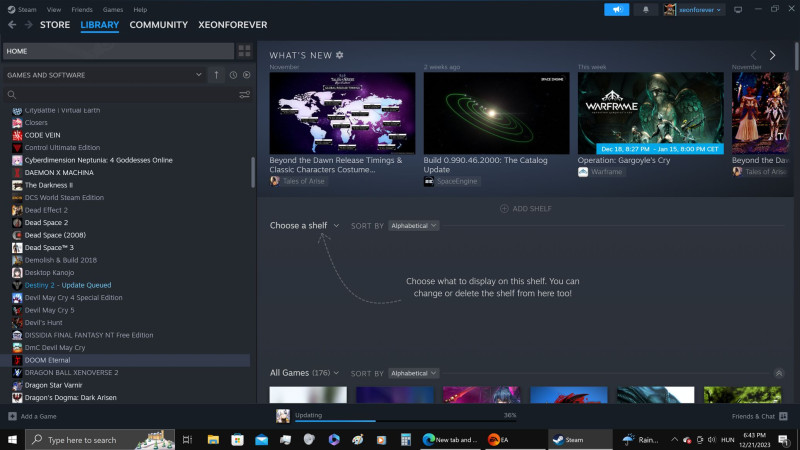The image size is (800, 450).
Task: Collapse the All Games shelf arrow
Action: pyautogui.click(x=779, y=373)
